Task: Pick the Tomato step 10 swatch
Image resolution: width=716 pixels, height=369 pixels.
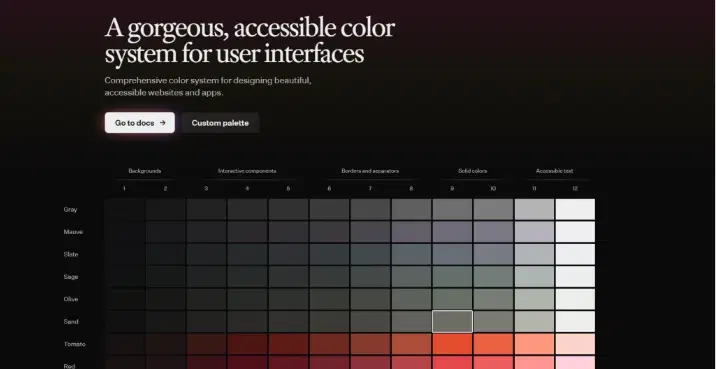Action: coord(493,344)
